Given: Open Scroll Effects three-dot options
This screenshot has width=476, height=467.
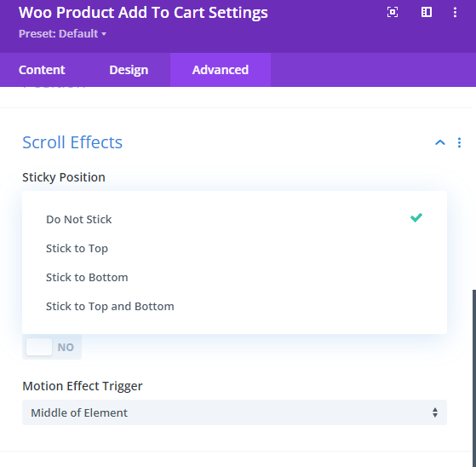Looking at the screenshot, I should click(x=459, y=142).
